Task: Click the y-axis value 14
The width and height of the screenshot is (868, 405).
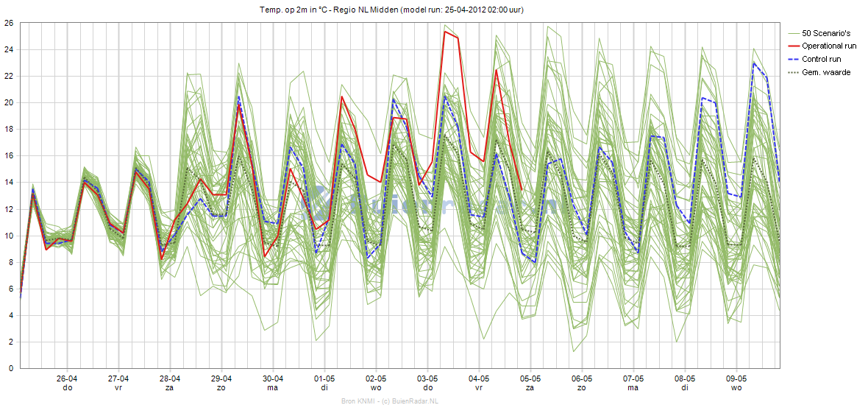Action: tap(9, 183)
